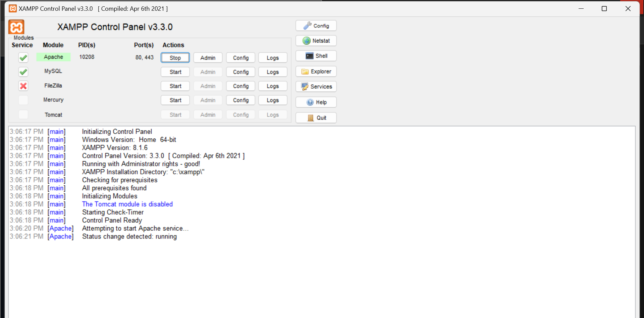
Task: Click the 'Running with Administrator rights - good!' log entry
Action: (141, 164)
